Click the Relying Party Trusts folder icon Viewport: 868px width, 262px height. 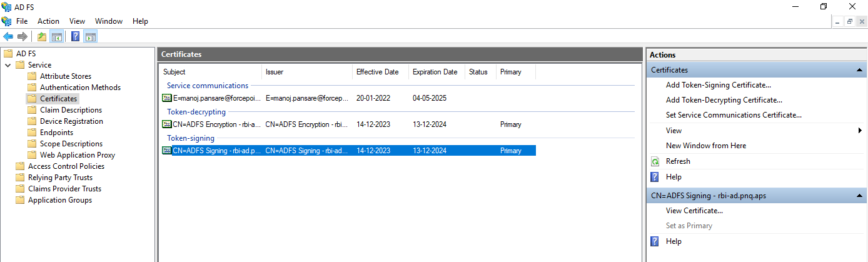(20, 178)
